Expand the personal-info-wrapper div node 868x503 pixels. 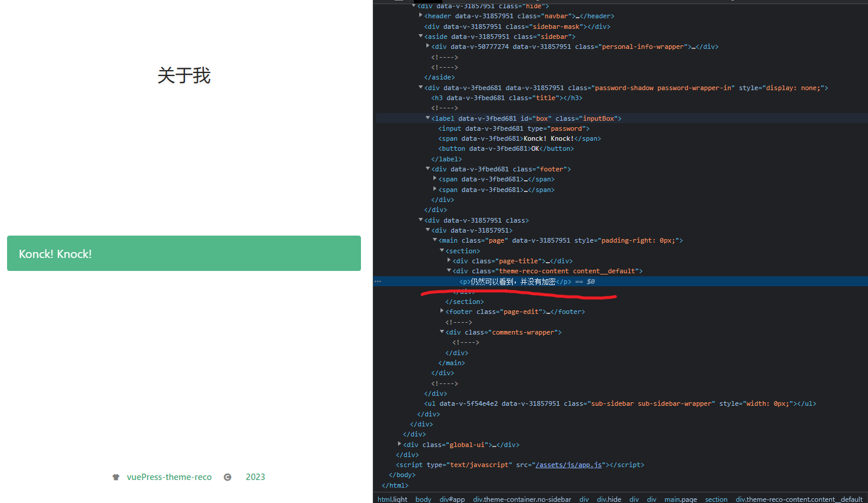pyautogui.click(x=428, y=47)
